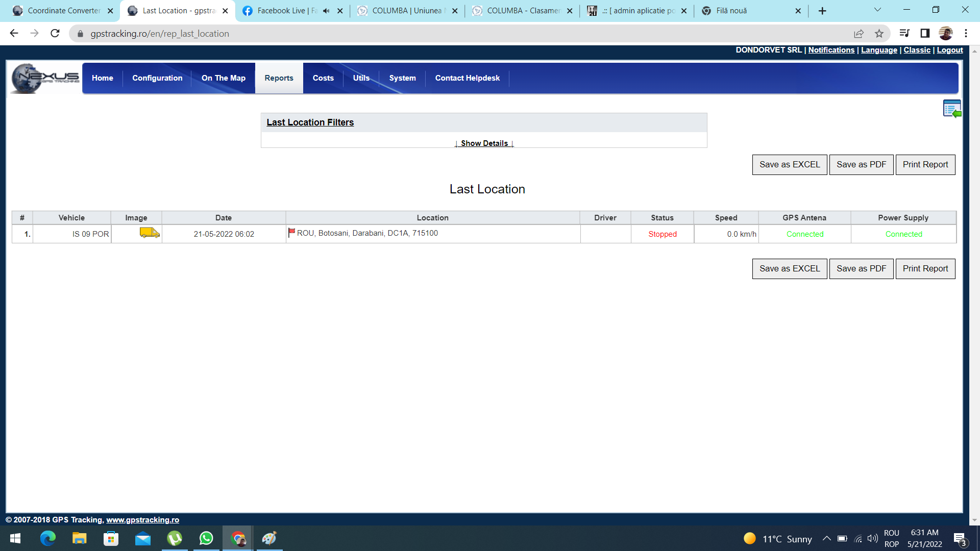Open the Chrome tab search dropdown
Image resolution: width=980 pixels, height=551 pixels.
pyautogui.click(x=877, y=10)
